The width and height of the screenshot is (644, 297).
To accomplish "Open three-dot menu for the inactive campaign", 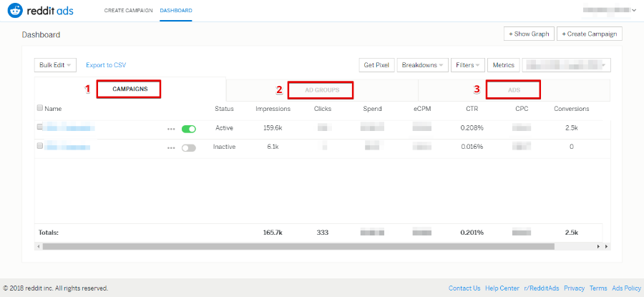I will click(171, 147).
